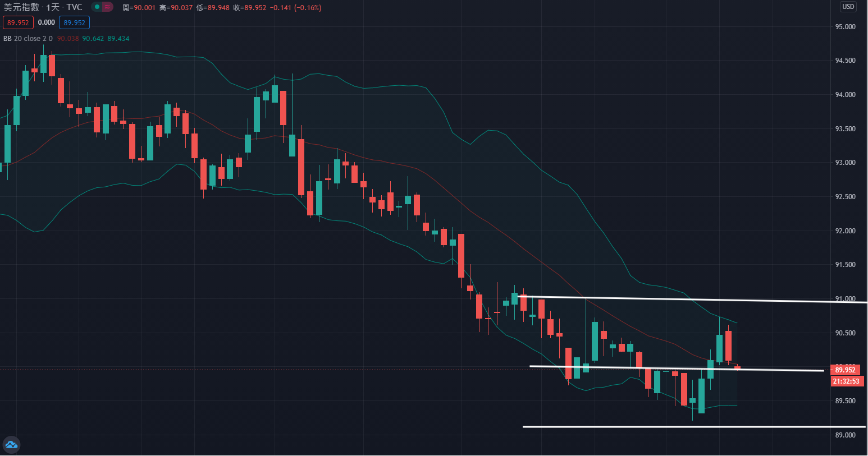Click the 95.000 label on price scale
This screenshot has height=456, width=868.
tap(845, 27)
